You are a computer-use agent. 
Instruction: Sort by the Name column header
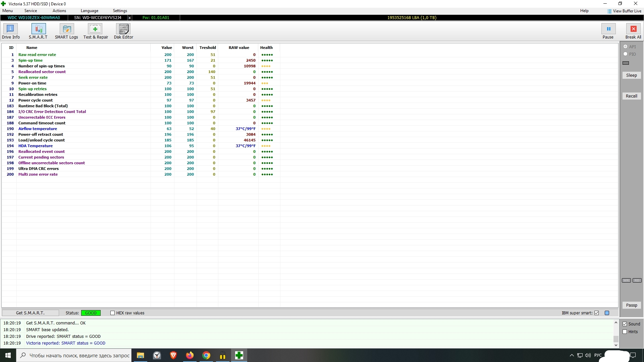83,48
